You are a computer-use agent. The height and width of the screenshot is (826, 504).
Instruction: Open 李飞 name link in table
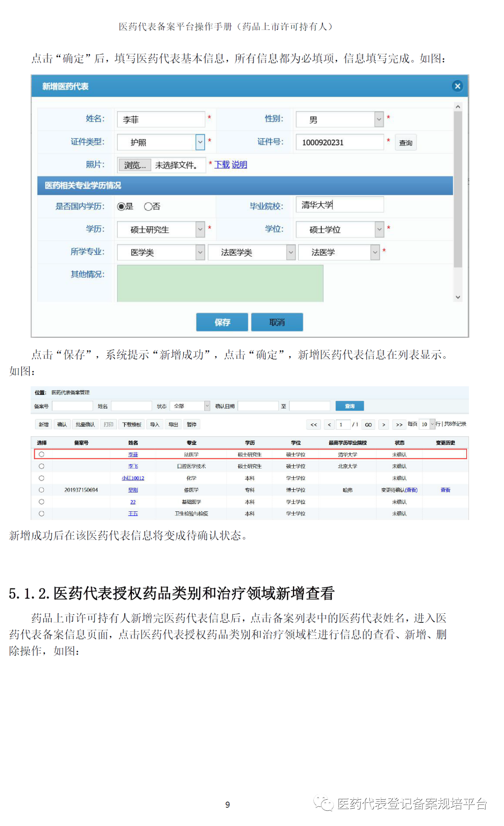[x=133, y=466]
